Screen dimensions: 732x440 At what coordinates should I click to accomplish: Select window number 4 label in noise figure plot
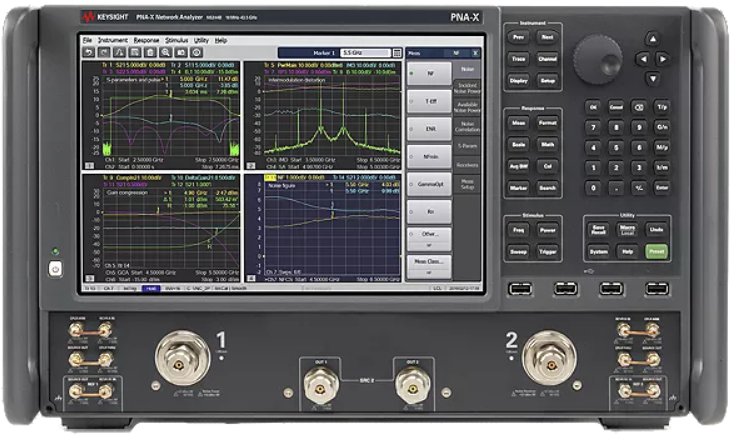(251, 278)
